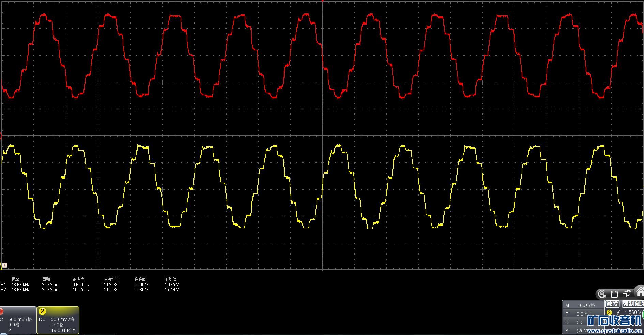Image resolution: width=644 pixels, height=335 pixels.
Task: Click the 强制触发 force trigger button
Action: (x=633, y=304)
